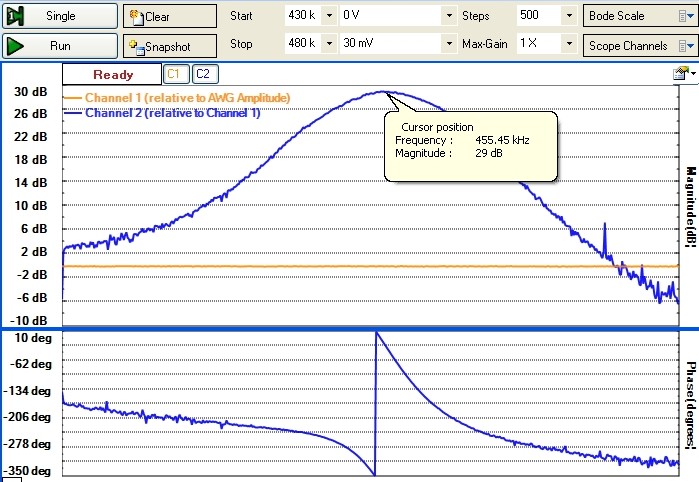Open the Start frequency 430 k dropdown
Image resolution: width=699 pixels, height=482 pixels.
[329, 16]
